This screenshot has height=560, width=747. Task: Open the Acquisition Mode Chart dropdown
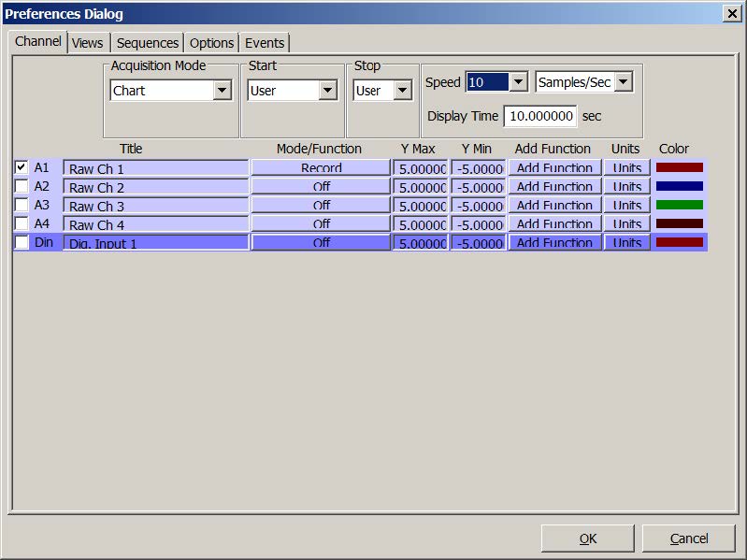click(x=222, y=90)
